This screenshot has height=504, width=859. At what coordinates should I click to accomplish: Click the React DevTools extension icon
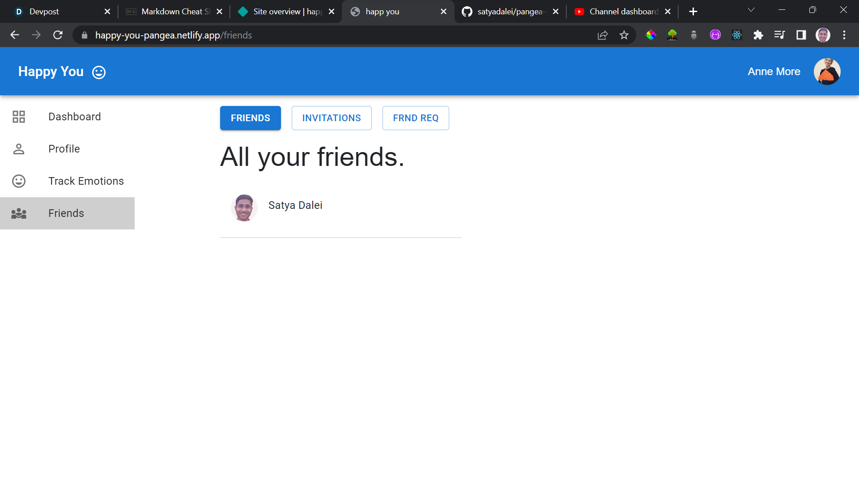(x=737, y=35)
